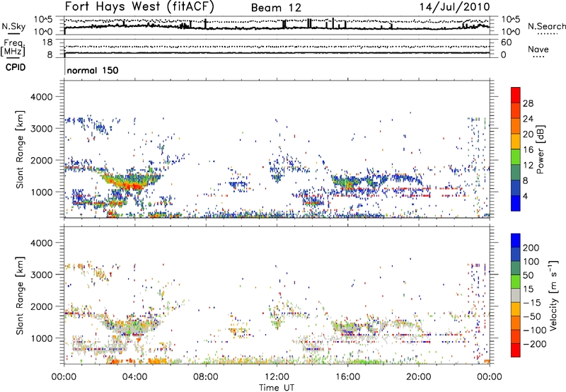Click the 'Velocity [m s⁻¹]' colorbar label
The image size is (566, 392).
553,295
